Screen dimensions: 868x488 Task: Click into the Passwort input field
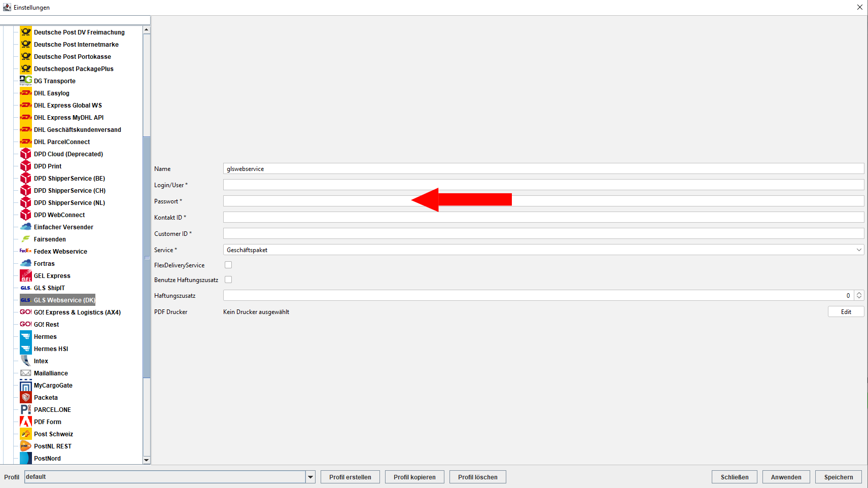point(543,201)
